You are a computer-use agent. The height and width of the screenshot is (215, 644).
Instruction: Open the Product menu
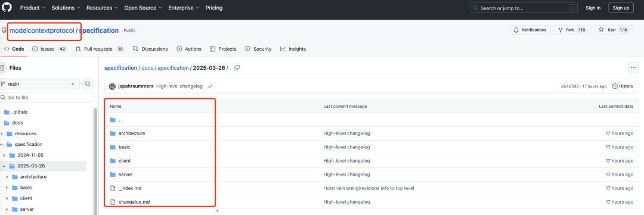[x=32, y=8]
